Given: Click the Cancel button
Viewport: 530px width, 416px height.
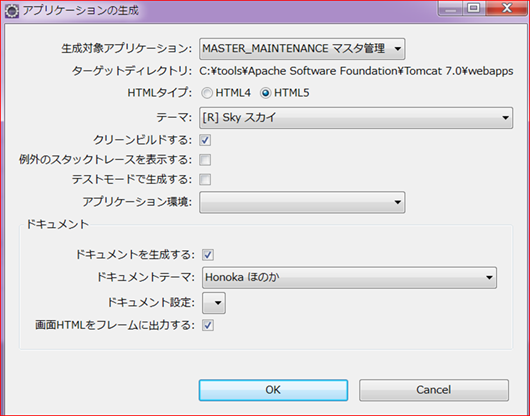Looking at the screenshot, I should [434, 390].
